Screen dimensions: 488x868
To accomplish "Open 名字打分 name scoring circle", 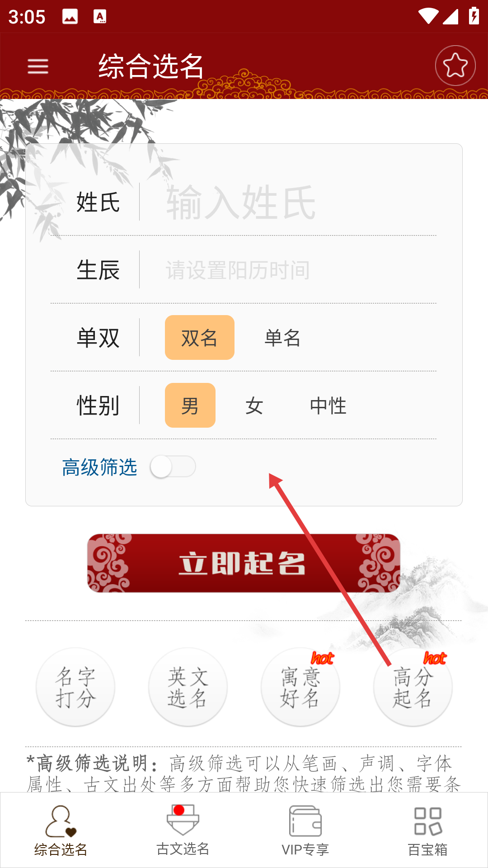I will point(75,687).
